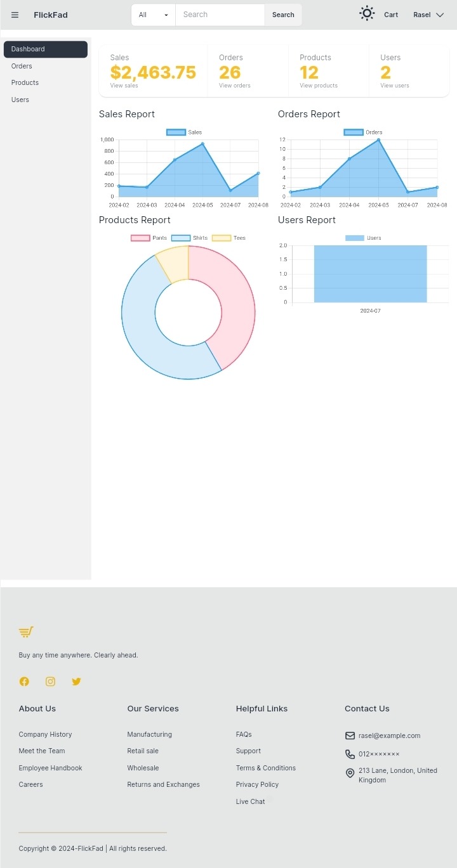Click the Twitter icon in footer

[x=76, y=682]
